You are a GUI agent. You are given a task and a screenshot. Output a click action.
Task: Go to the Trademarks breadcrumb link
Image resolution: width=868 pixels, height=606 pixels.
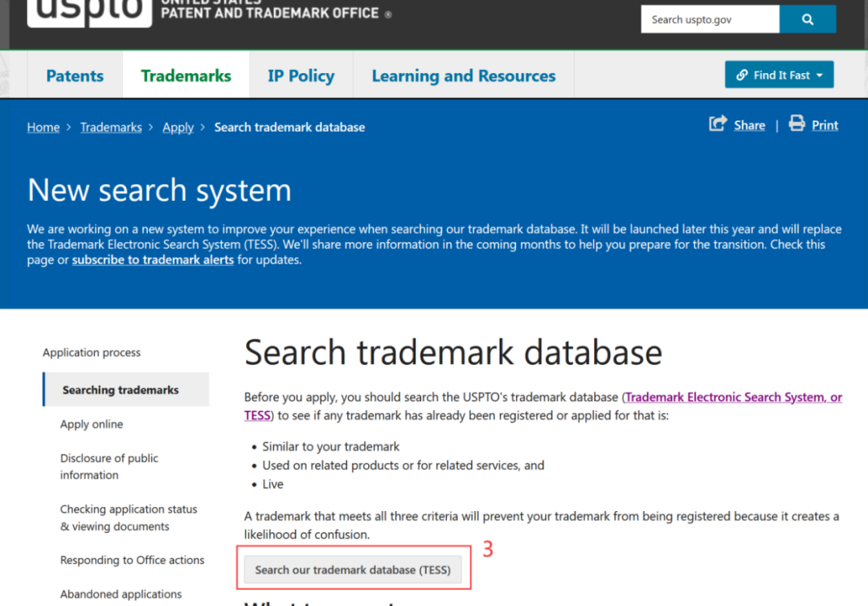(111, 127)
